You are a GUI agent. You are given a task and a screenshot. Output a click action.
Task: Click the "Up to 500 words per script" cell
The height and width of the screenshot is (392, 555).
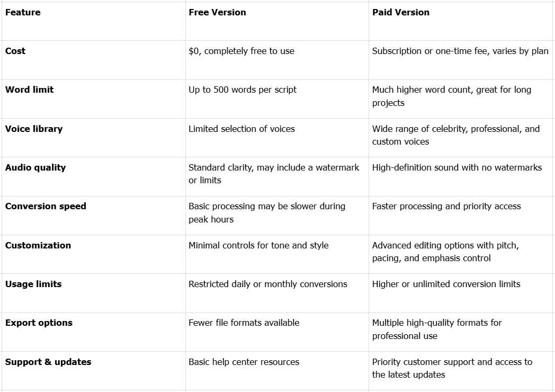[243, 90]
